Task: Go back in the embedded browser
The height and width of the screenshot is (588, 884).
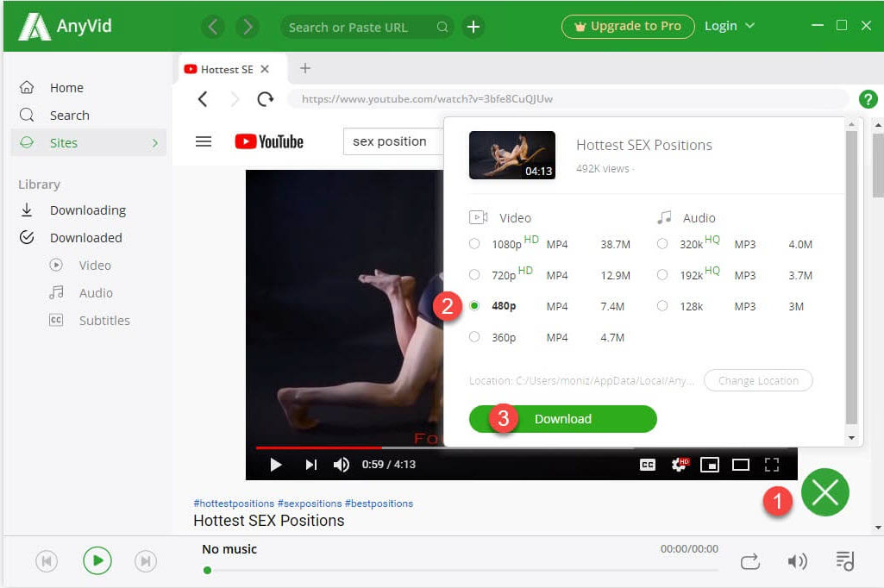Action: pos(203,99)
